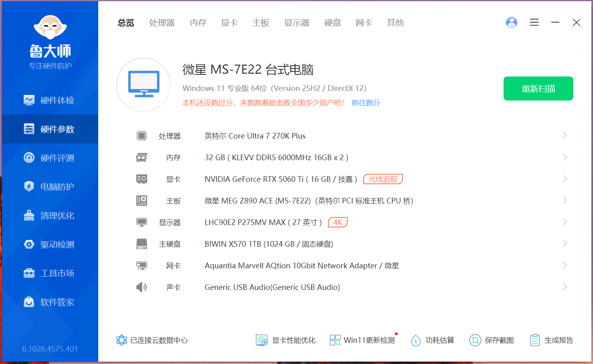Expand the 网卡 Aquantia row chevron
593x364 pixels.
565,265
